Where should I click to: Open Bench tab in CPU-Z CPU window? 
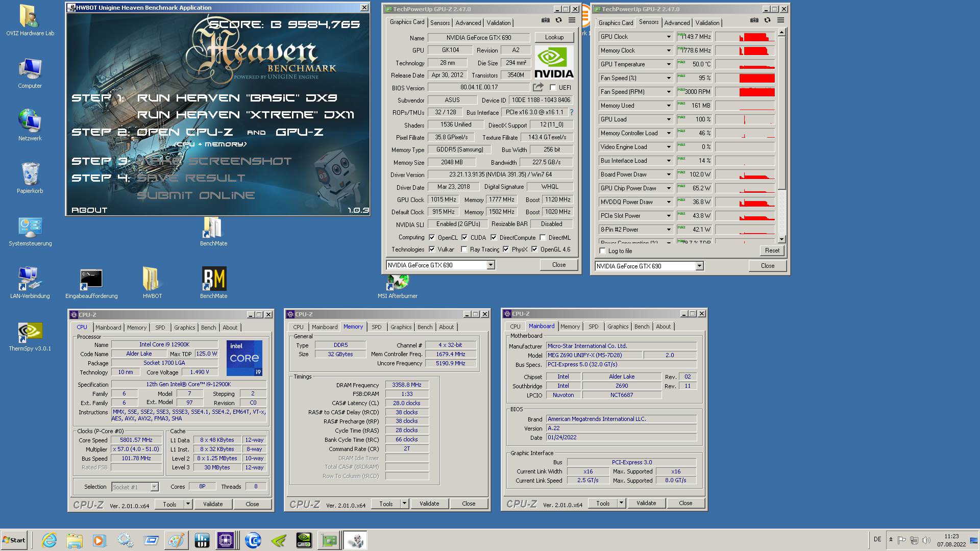pos(208,328)
